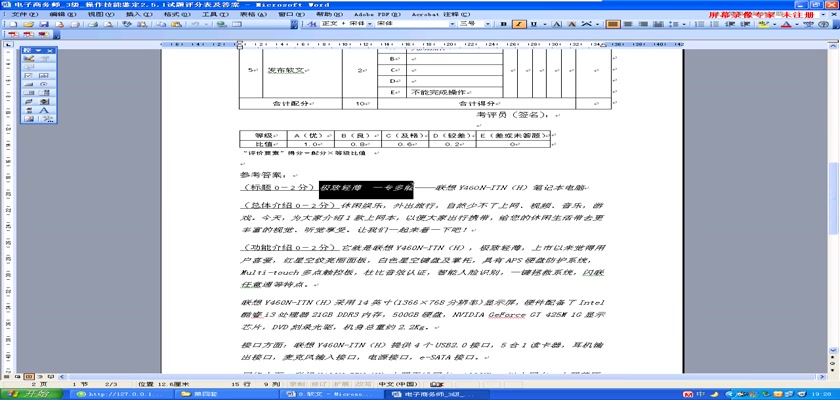Click Decrease Indent icon
Viewport: 840px width, 400px height.
730,25
